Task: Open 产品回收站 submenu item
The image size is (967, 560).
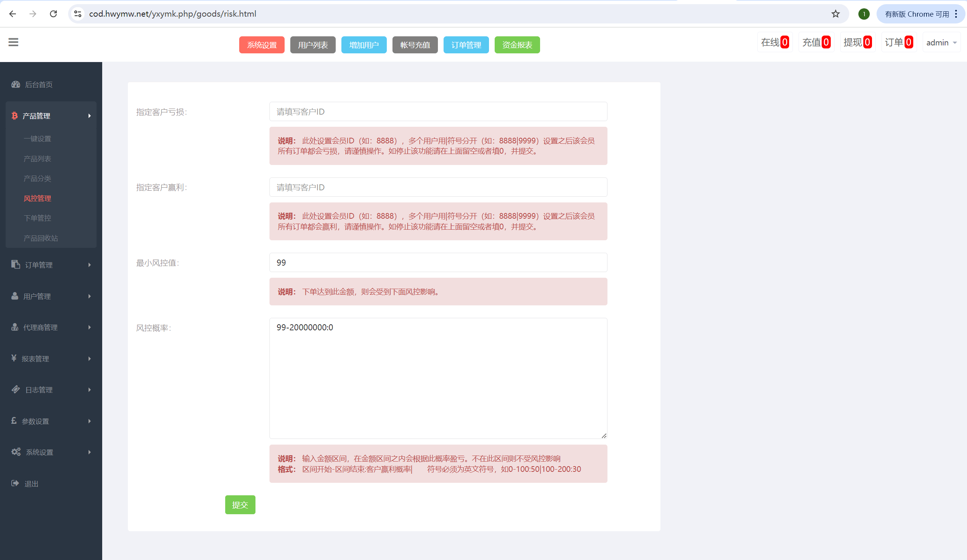Action: [x=40, y=238]
